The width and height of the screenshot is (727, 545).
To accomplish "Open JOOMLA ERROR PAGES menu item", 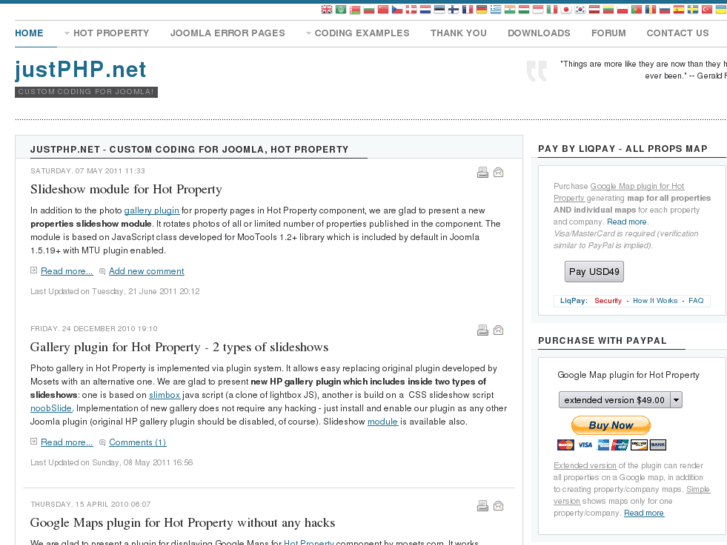I will 228,33.
